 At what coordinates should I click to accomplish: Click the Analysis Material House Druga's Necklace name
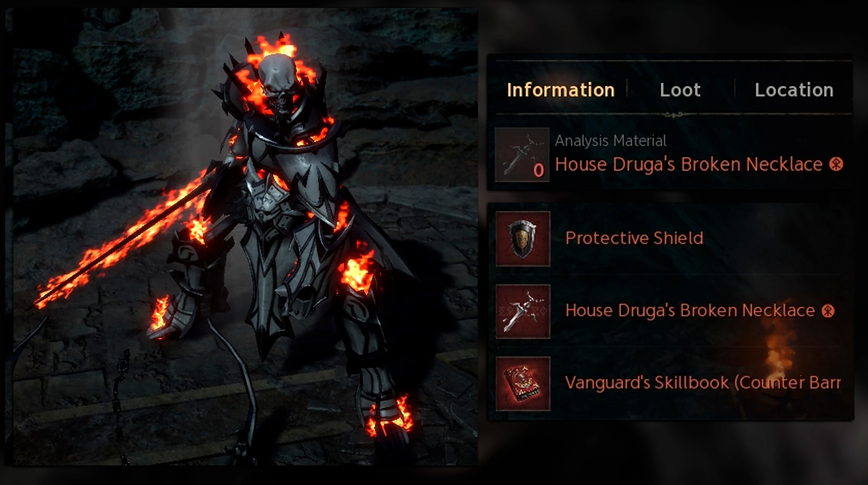[688, 164]
